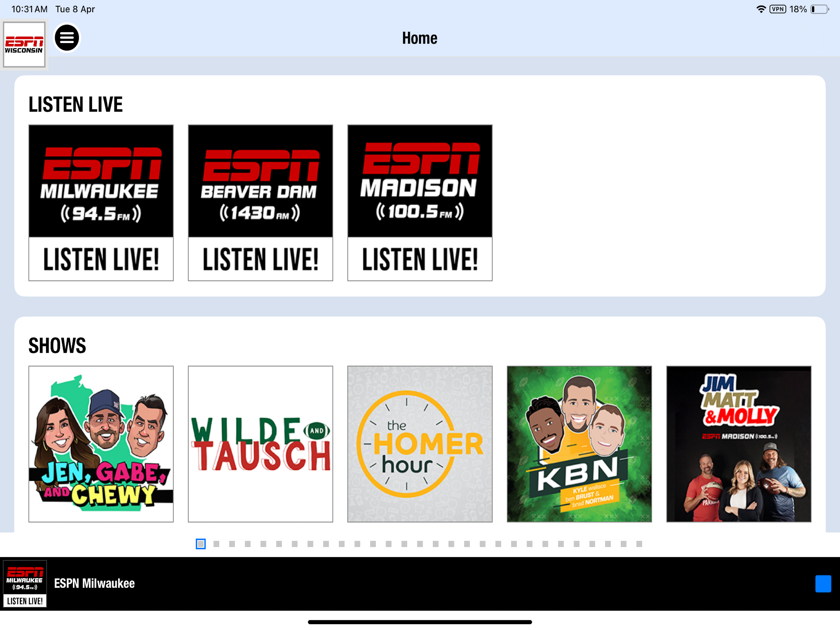Tap the ESPN Wisconsin logo
Viewport: 840px width, 630px height.
point(24,44)
